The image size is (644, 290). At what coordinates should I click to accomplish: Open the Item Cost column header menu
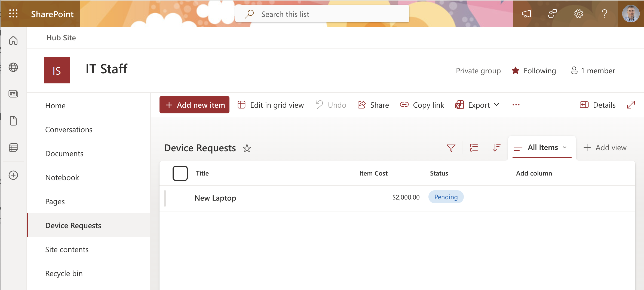pos(373,173)
